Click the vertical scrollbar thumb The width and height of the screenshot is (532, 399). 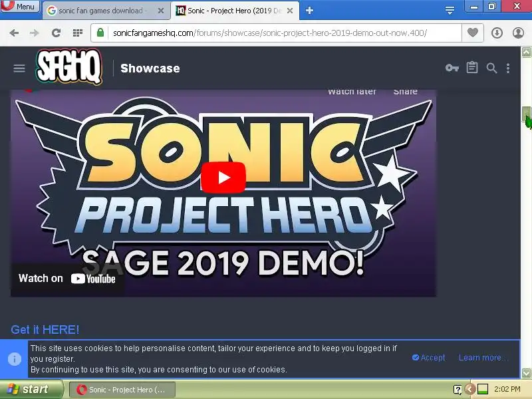tap(526, 114)
